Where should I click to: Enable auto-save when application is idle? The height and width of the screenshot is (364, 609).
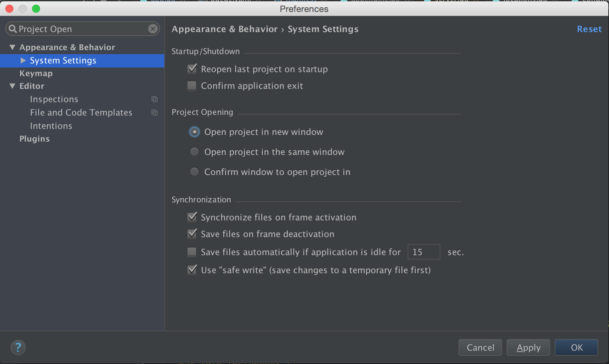192,252
